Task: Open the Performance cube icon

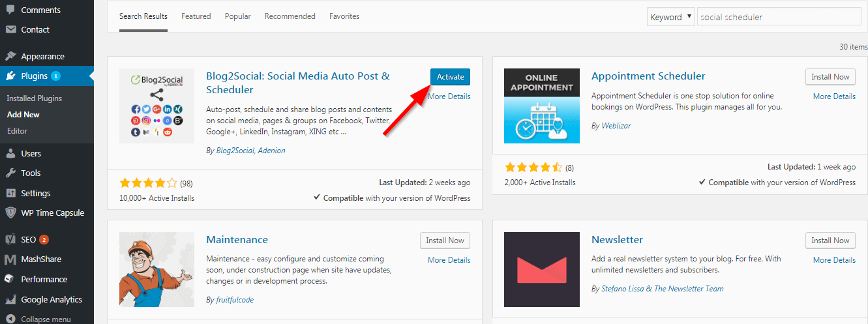Action: pos(10,279)
